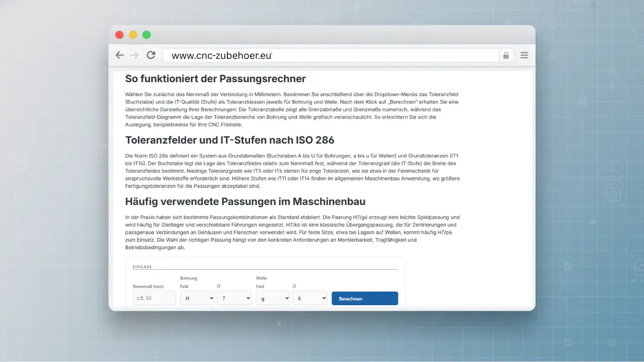
Task: Click the Bohrung label
Action: click(x=189, y=278)
